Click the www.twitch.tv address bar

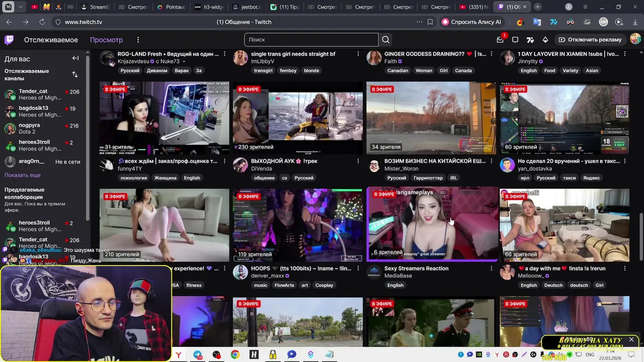pos(83,22)
